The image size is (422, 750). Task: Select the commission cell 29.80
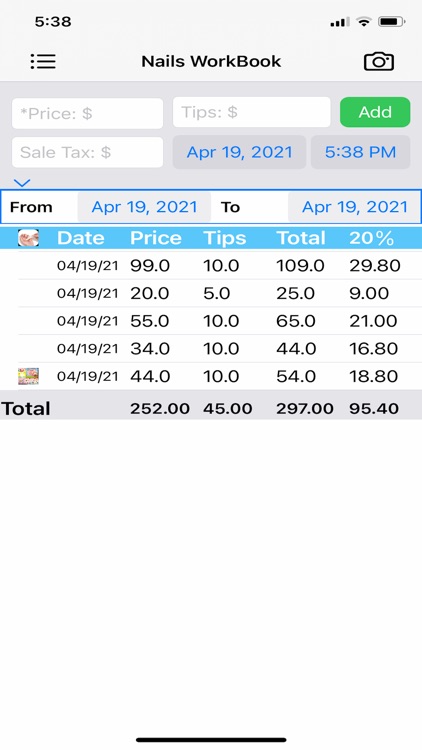pos(375,265)
